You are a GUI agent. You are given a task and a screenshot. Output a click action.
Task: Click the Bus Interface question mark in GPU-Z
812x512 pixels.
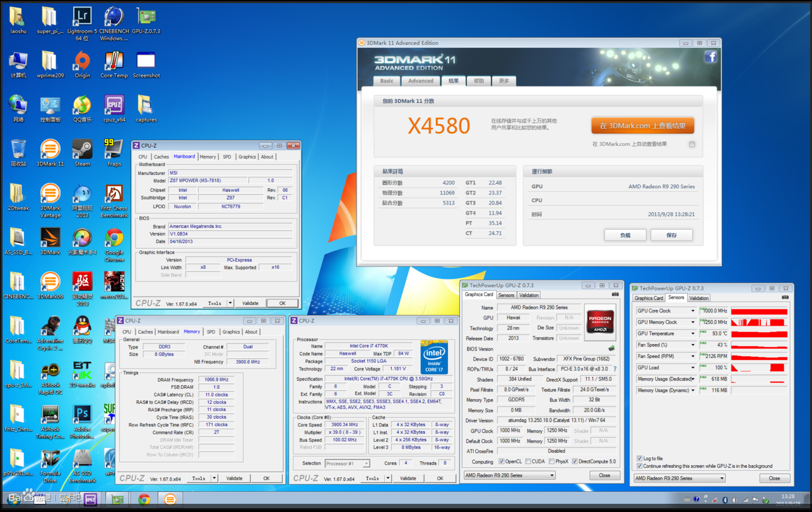point(615,369)
